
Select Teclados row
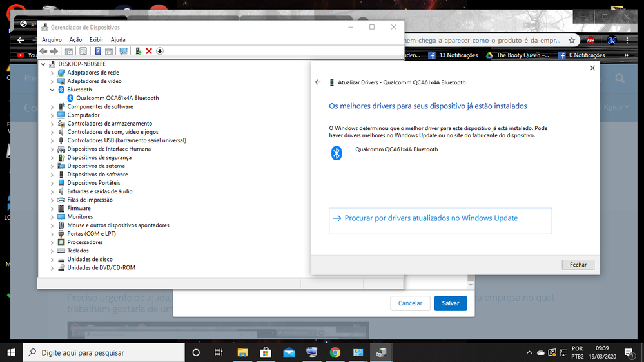[x=78, y=251]
